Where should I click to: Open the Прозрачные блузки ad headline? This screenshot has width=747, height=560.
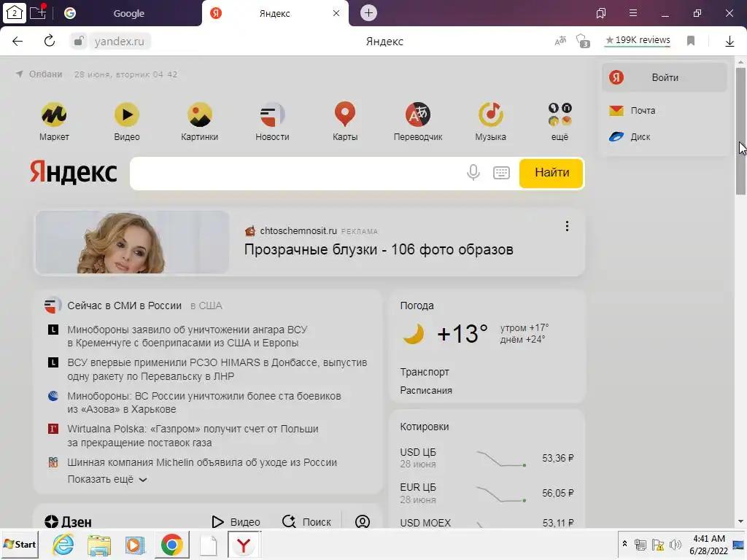point(379,249)
